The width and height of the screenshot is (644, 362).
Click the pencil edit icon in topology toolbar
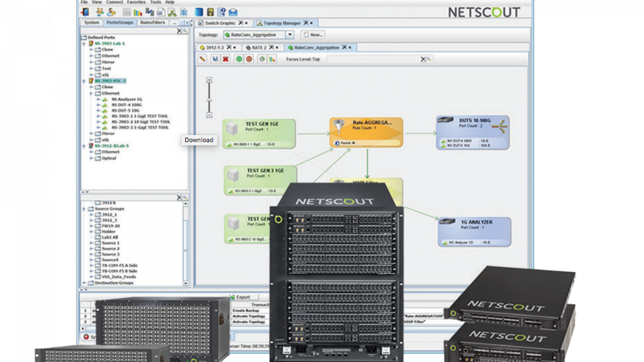pos(202,59)
